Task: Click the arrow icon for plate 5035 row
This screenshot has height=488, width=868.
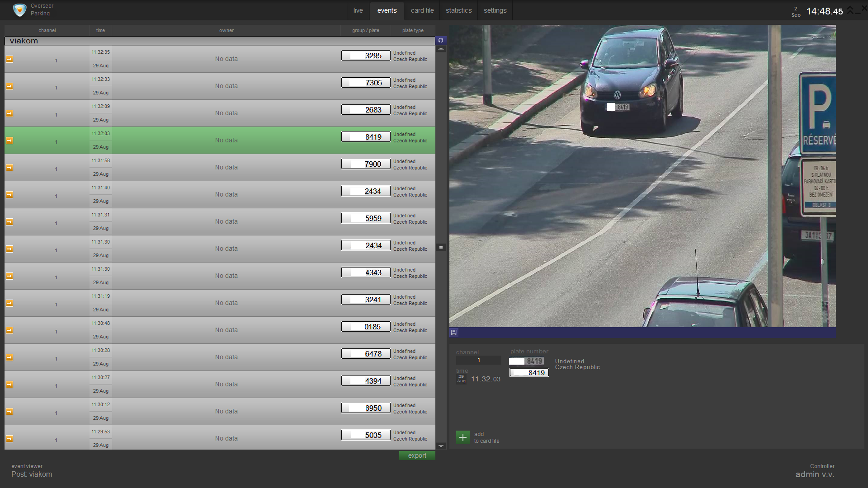Action: pyautogui.click(x=9, y=439)
